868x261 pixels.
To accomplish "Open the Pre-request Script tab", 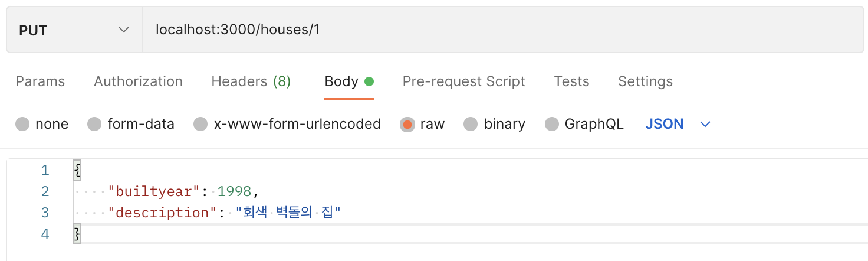I will click(463, 81).
